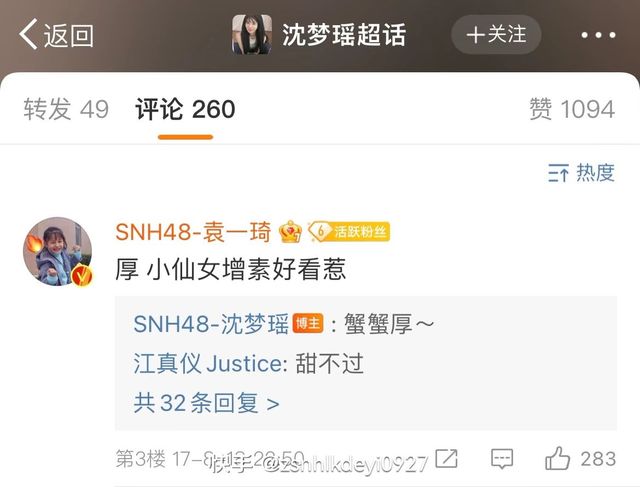Share the comment via forward icon
Screen dimensions: 640x487
447,458
